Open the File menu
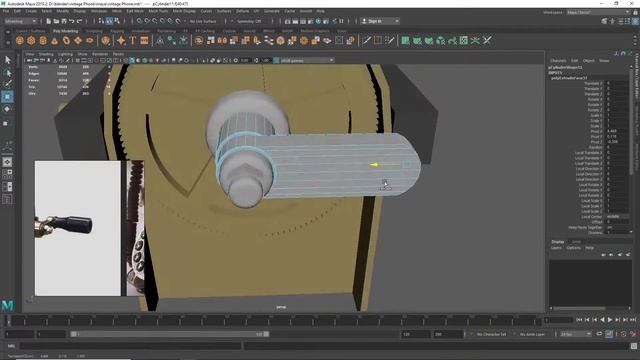640x360 pixels. tap(6, 11)
